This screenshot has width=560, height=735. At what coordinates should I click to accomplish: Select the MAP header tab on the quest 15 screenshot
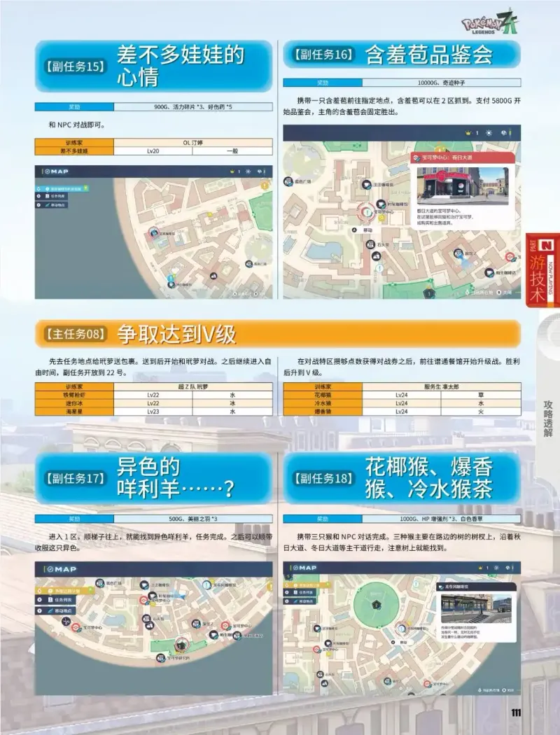(x=57, y=170)
